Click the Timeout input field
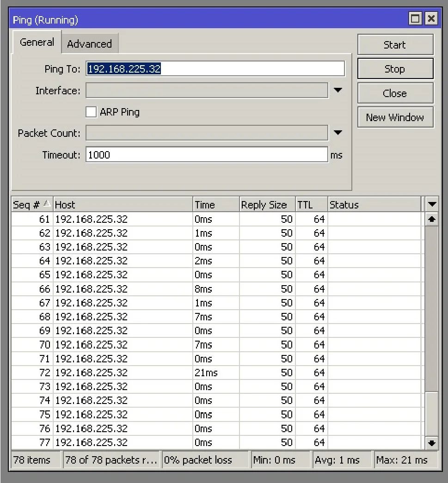 (207, 155)
